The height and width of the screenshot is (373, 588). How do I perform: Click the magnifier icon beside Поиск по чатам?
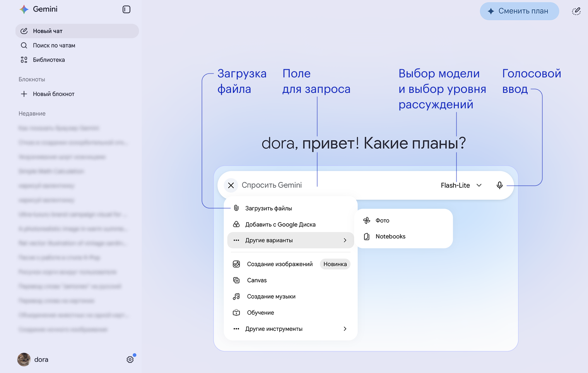(24, 45)
